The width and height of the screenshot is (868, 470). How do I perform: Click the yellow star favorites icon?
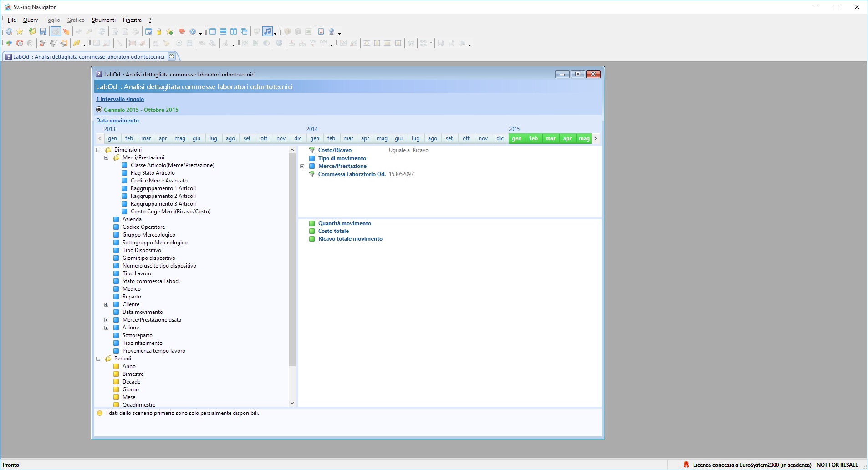(x=20, y=31)
